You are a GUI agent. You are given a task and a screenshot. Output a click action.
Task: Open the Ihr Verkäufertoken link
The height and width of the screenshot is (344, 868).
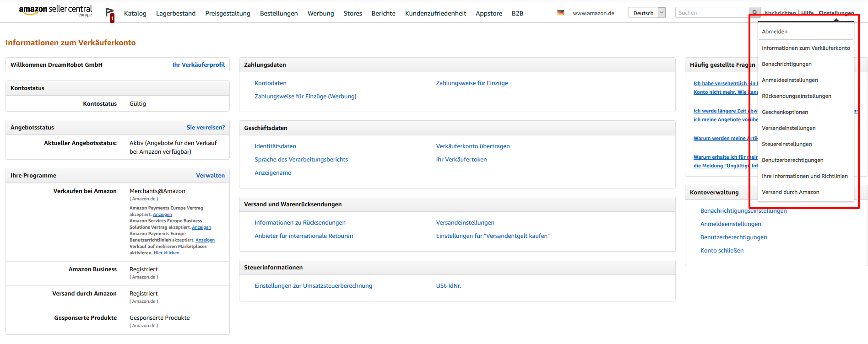[x=461, y=160]
